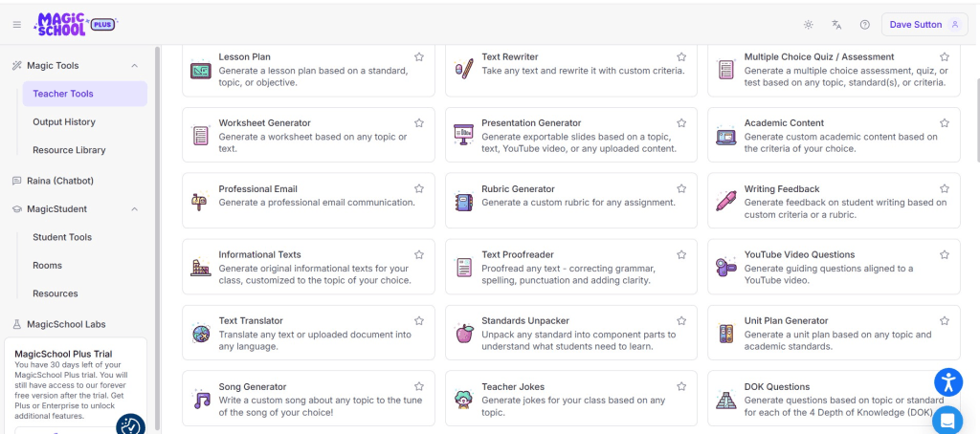Screen dimensions: 980x434
Task: Star the Text Rewriter tool
Action: 681,57
